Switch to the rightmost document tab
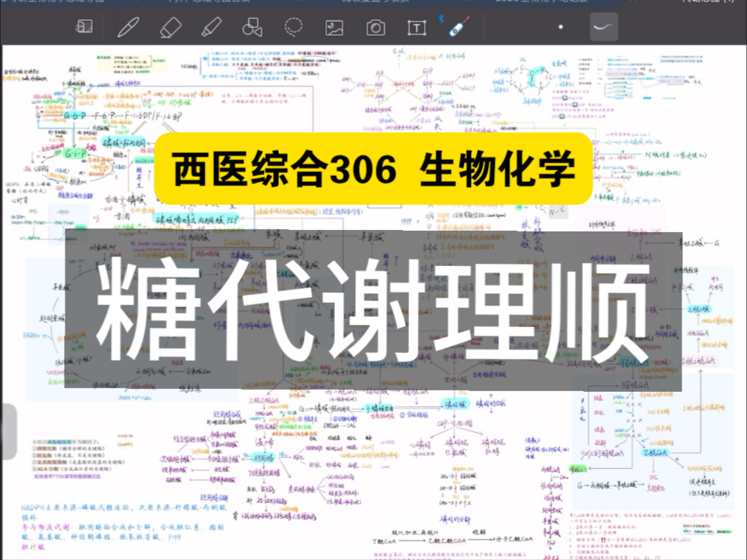The width and height of the screenshot is (747, 560). tap(707, 2)
